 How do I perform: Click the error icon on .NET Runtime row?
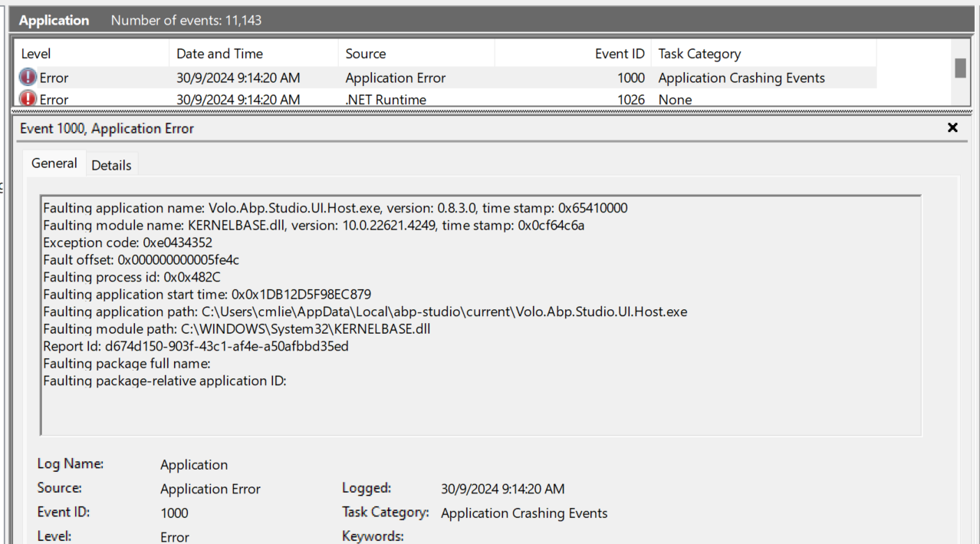28,99
